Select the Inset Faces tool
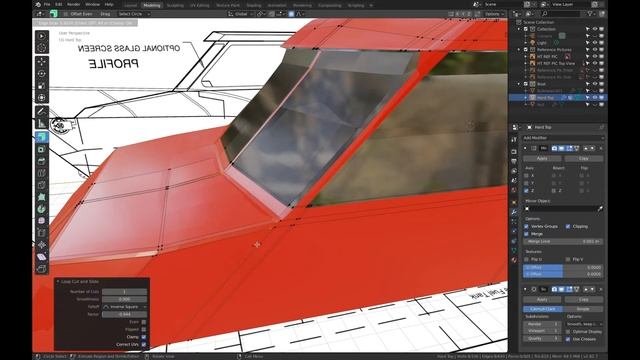Screen dimensions: 640x360 coord(42,149)
